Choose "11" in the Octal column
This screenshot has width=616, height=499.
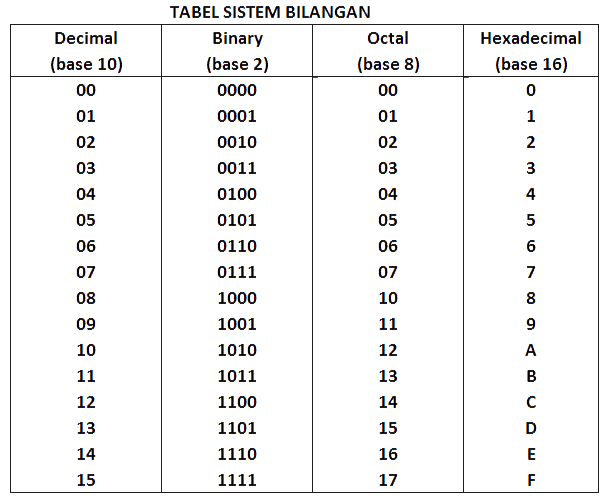pos(388,324)
